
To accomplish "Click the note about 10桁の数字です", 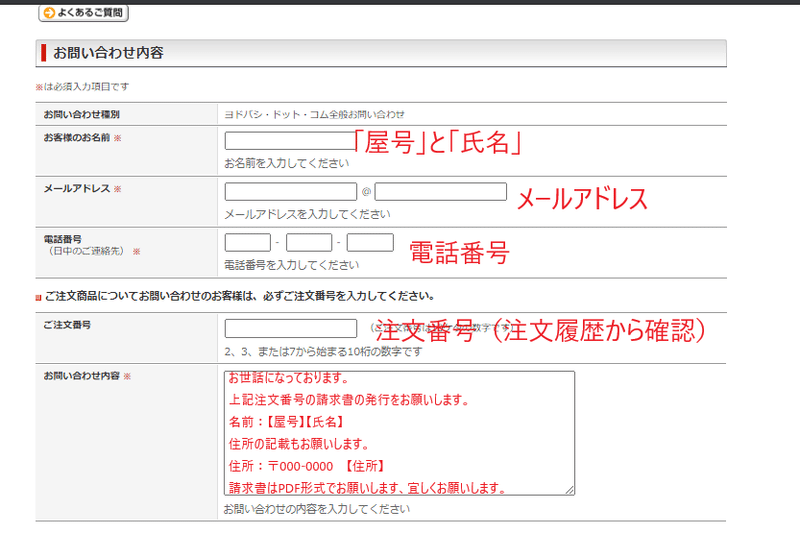I will (323, 351).
